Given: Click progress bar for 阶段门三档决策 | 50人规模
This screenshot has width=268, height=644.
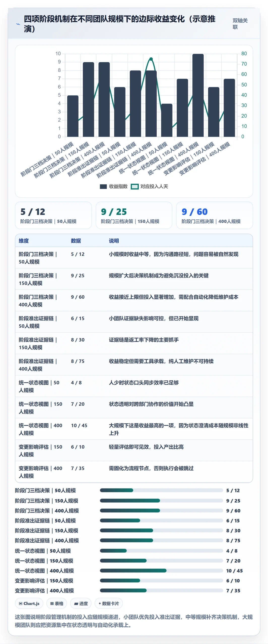Looking at the screenshot, I should point(161,490).
